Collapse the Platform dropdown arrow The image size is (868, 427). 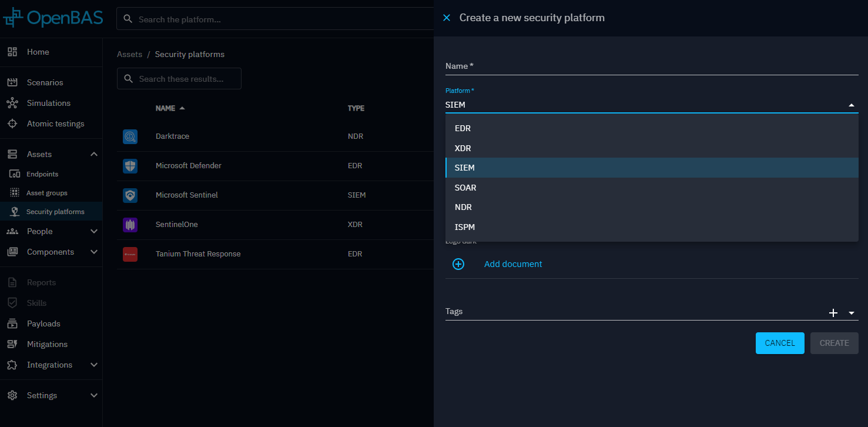click(851, 105)
